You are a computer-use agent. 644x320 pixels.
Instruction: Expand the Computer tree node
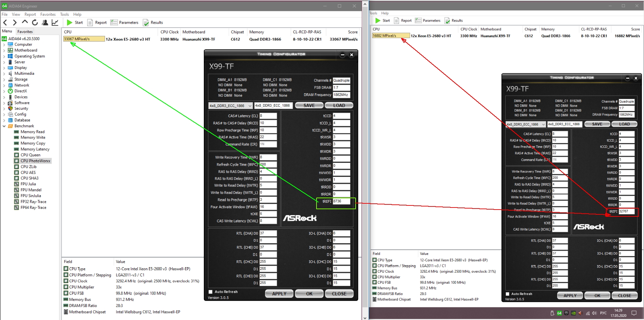click(x=4, y=45)
